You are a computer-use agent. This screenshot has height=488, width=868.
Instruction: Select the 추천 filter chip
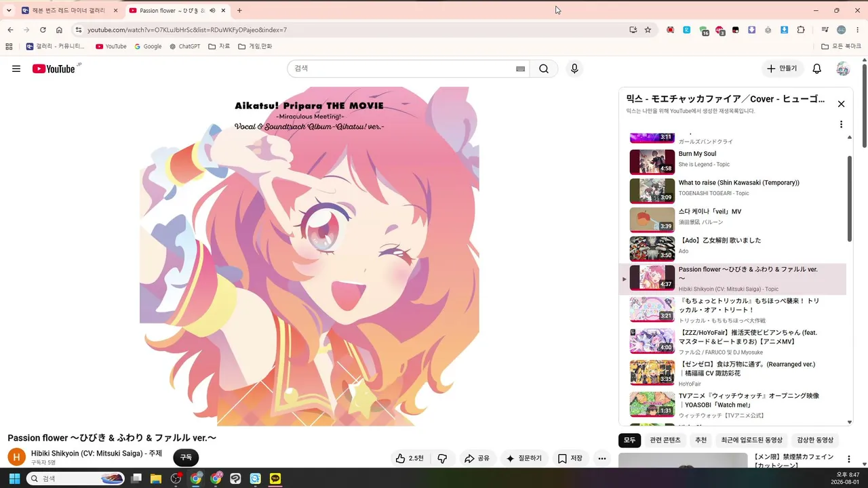coord(701,441)
